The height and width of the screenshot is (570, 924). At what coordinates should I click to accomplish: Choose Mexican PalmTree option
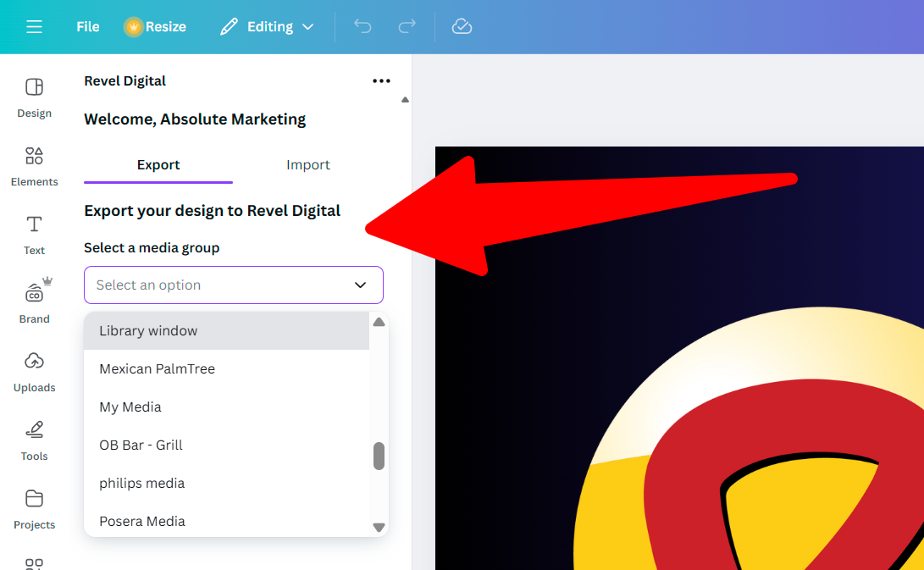(x=226, y=369)
